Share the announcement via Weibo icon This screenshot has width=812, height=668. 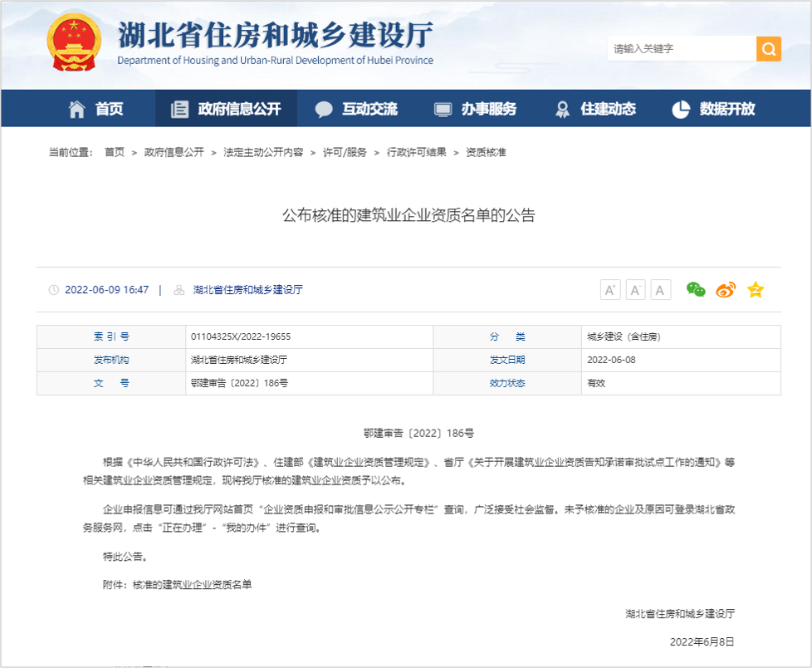725,290
